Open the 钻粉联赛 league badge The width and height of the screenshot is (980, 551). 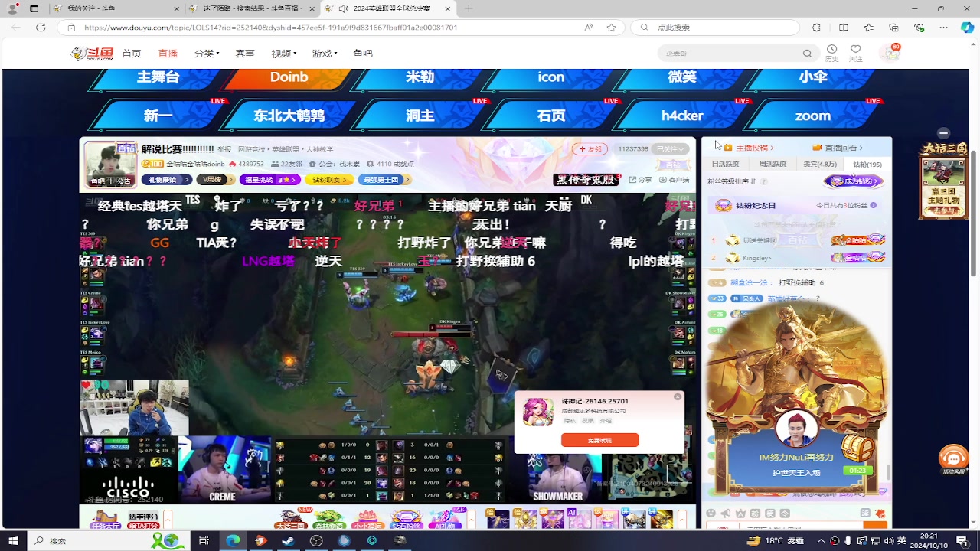[x=329, y=180]
